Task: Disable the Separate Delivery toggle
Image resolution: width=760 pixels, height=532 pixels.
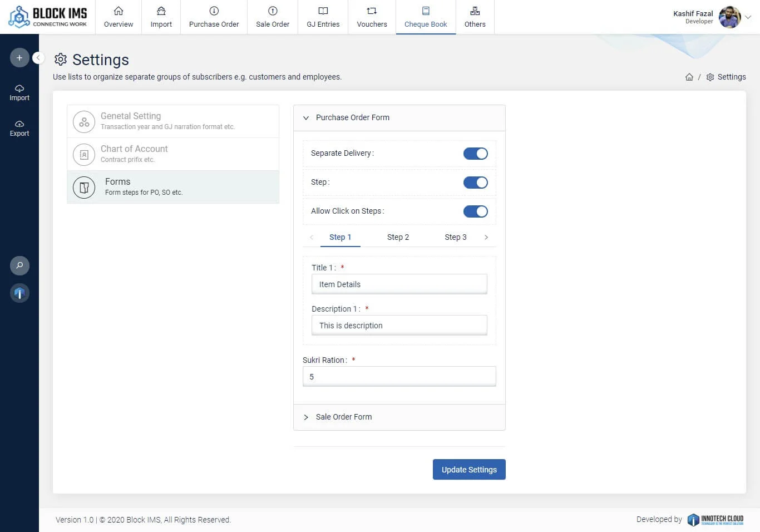Action: point(475,154)
